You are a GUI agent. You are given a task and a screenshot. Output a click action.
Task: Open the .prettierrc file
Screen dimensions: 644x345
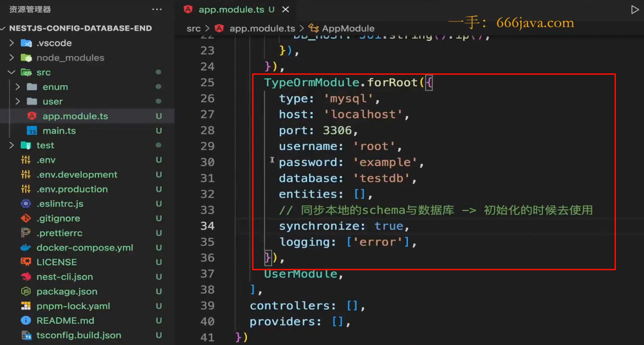[x=60, y=233]
